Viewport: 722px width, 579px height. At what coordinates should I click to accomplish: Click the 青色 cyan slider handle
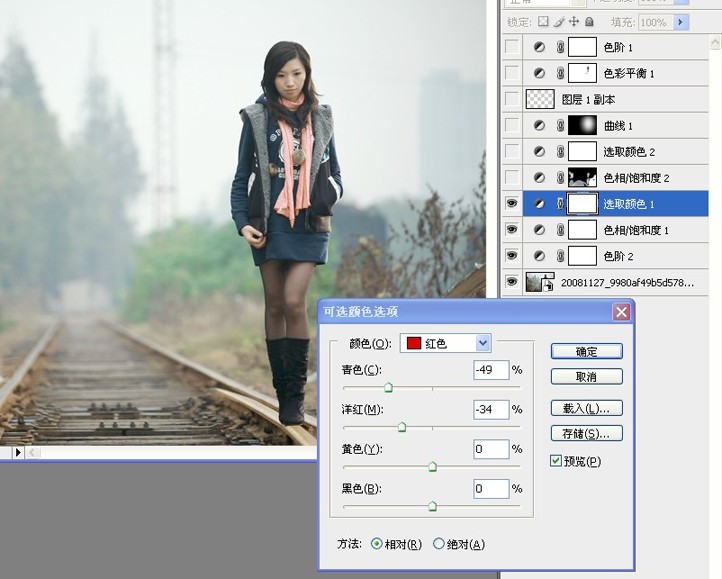(388, 387)
